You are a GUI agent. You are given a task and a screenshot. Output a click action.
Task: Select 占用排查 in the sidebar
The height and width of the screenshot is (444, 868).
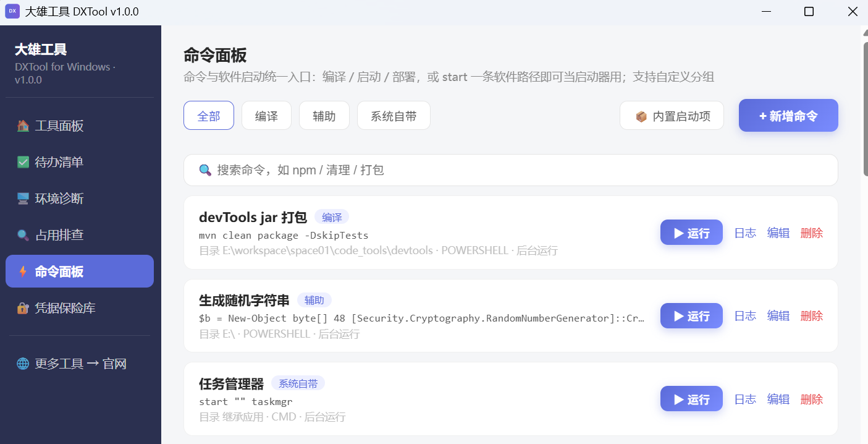click(x=80, y=235)
